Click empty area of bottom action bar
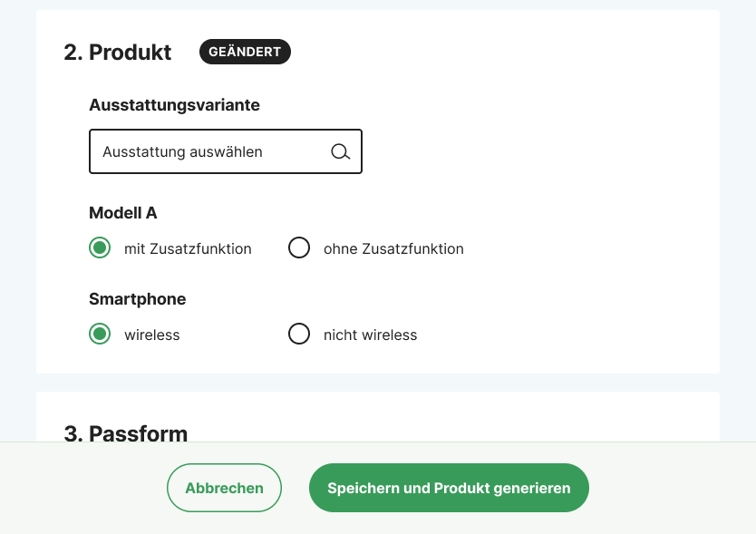756x534 pixels. pyautogui.click(x=675, y=488)
